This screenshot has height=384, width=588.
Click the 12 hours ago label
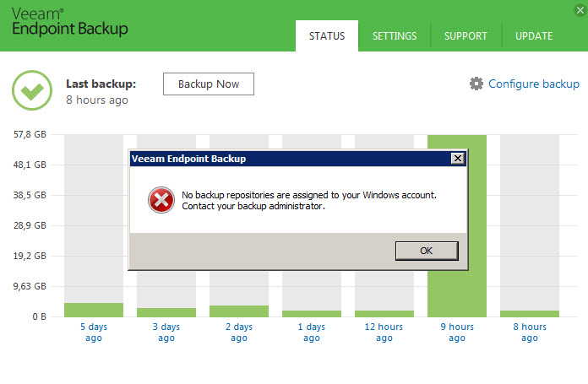tap(384, 333)
